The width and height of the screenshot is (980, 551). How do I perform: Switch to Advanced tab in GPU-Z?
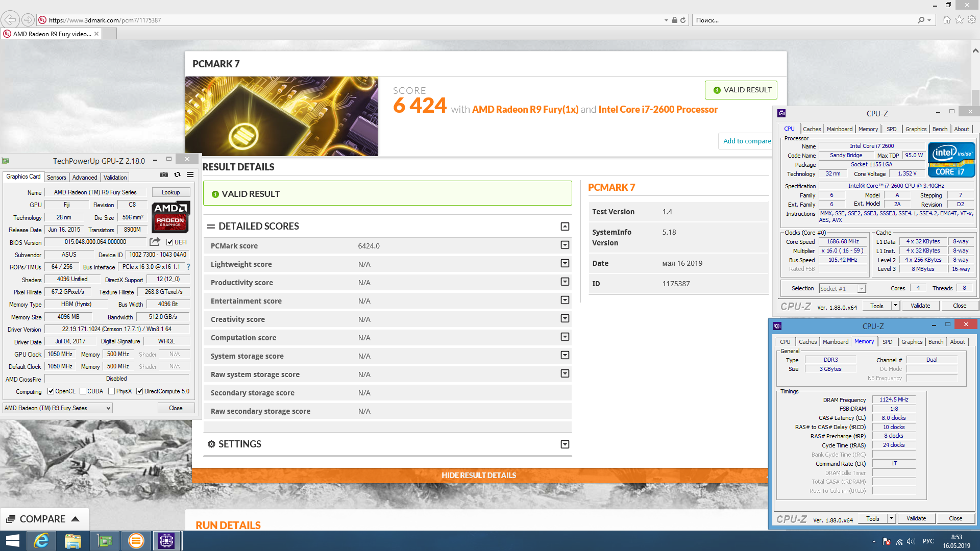(85, 177)
